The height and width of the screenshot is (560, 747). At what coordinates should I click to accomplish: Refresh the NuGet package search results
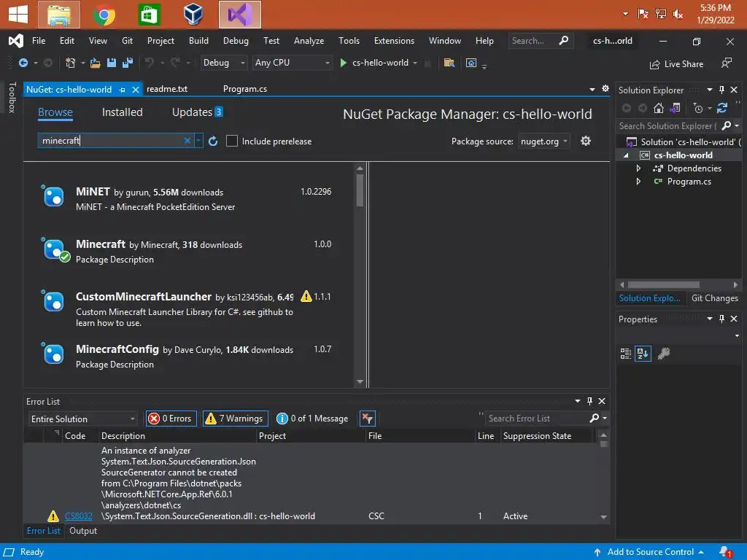click(213, 141)
